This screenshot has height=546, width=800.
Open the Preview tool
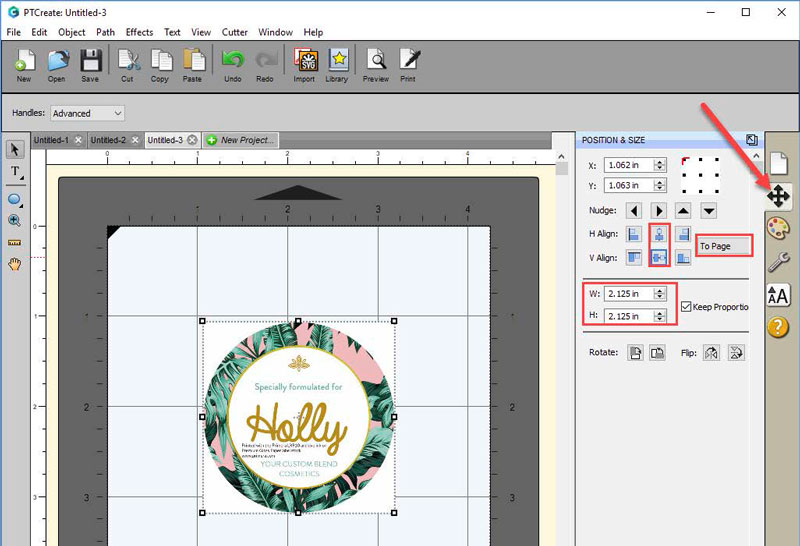376,65
